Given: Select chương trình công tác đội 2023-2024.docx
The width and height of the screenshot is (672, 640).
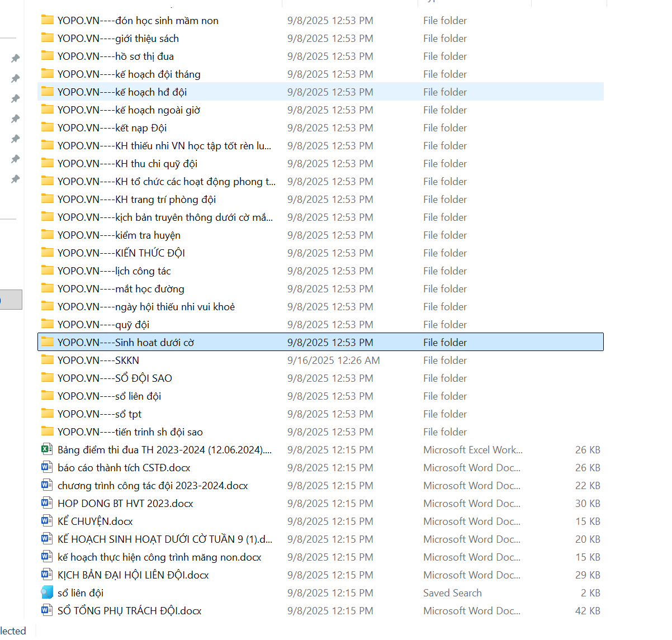Looking at the screenshot, I should point(153,486).
